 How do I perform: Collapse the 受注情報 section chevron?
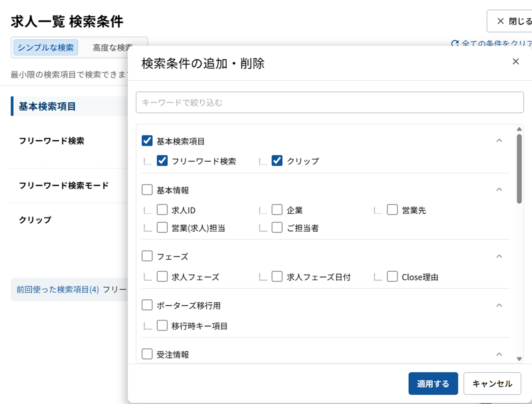click(499, 354)
